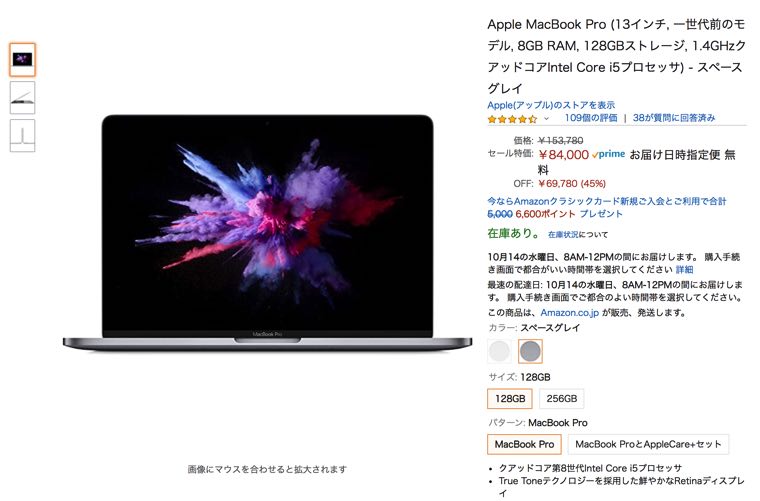
Task: Select the second side-view product thumbnail
Action: click(x=22, y=97)
